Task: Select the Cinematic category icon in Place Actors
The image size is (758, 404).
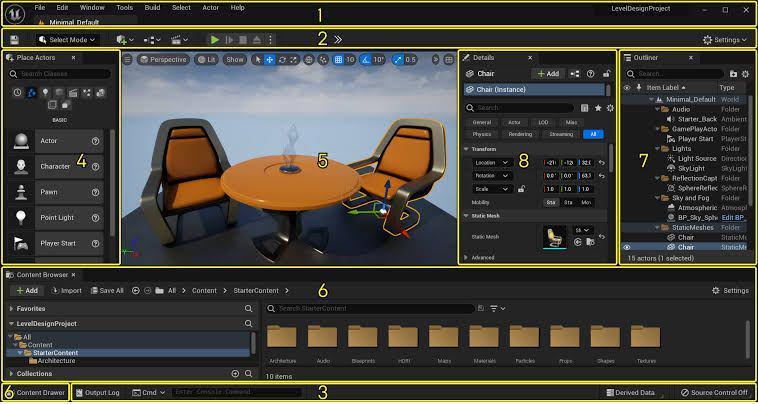Action: 73,92
